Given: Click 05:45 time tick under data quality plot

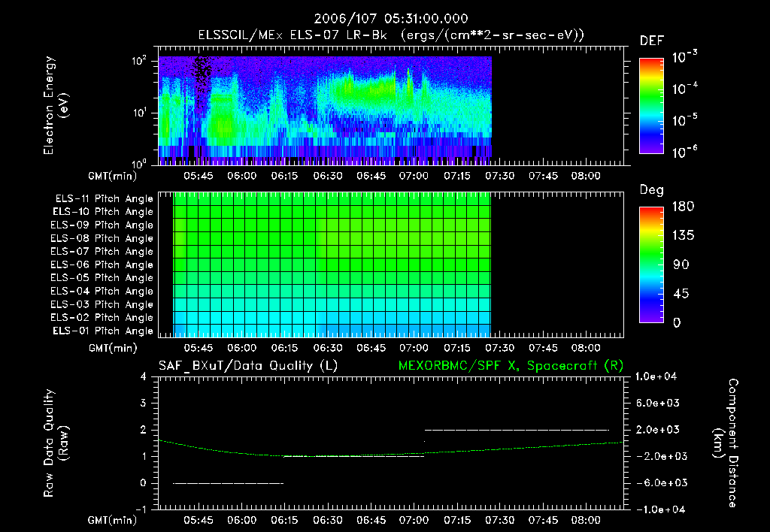Looking at the screenshot, I should click(x=199, y=520).
